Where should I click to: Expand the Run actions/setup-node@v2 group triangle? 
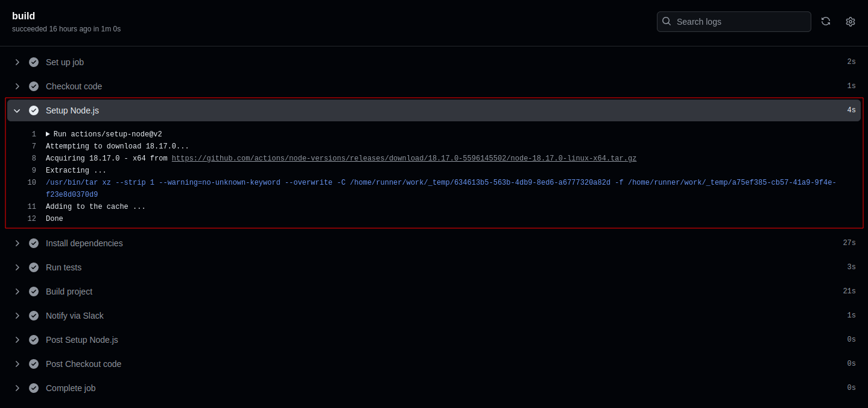[x=48, y=134]
